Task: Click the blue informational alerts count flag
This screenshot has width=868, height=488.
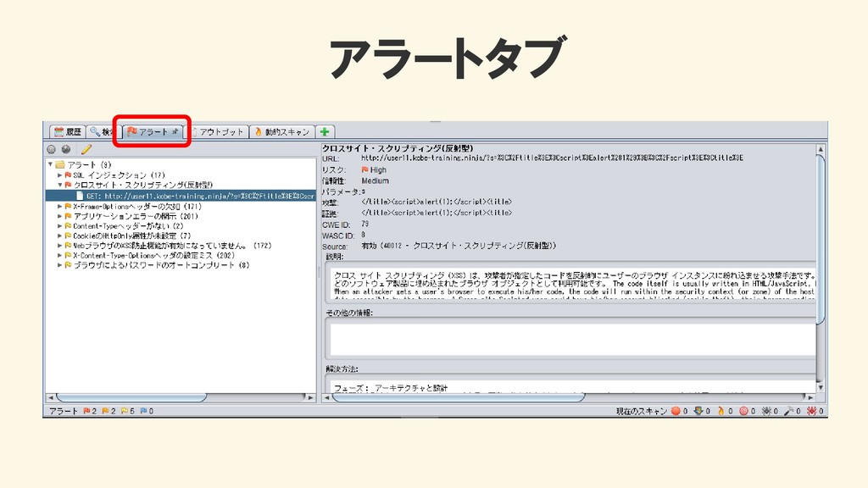Action: pyautogui.click(x=143, y=411)
